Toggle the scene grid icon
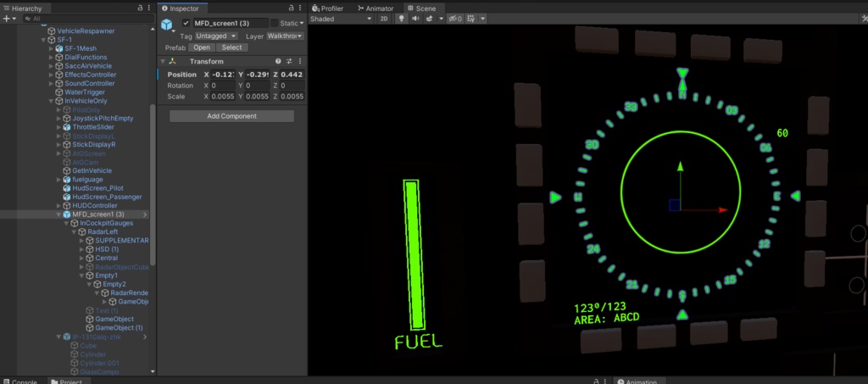868x384 pixels. point(471,19)
